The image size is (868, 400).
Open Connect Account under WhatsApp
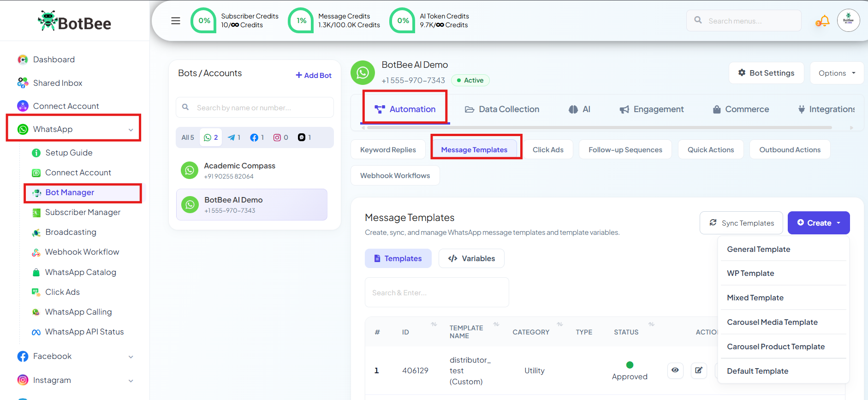coord(78,173)
